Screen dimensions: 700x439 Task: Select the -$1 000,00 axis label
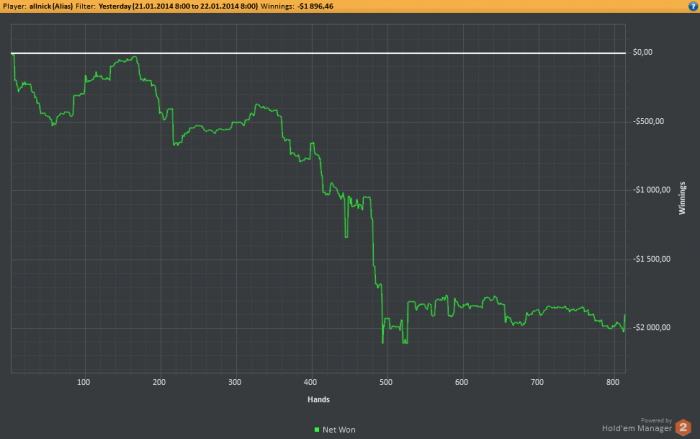coord(651,190)
